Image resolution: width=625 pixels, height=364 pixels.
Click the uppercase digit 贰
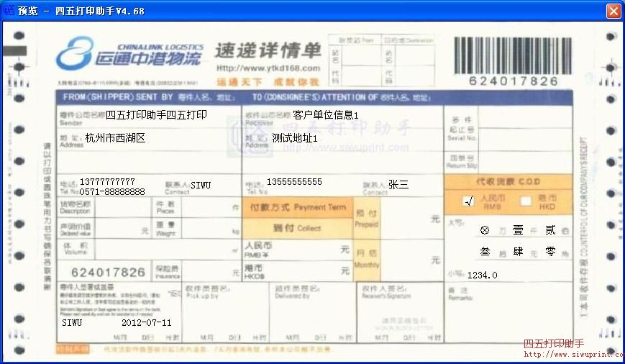coord(550,230)
